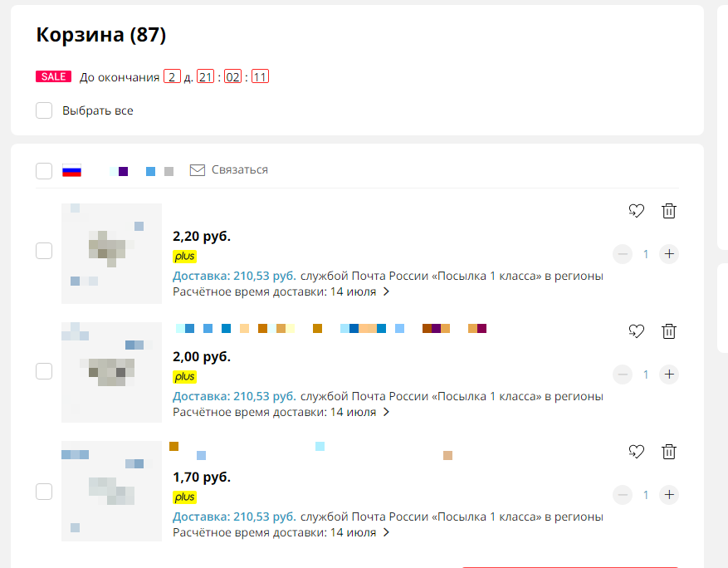The height and width of the screenshot is (568, 728).
Task: Open the Связаться seller contact link
Action: pos(240,170)
